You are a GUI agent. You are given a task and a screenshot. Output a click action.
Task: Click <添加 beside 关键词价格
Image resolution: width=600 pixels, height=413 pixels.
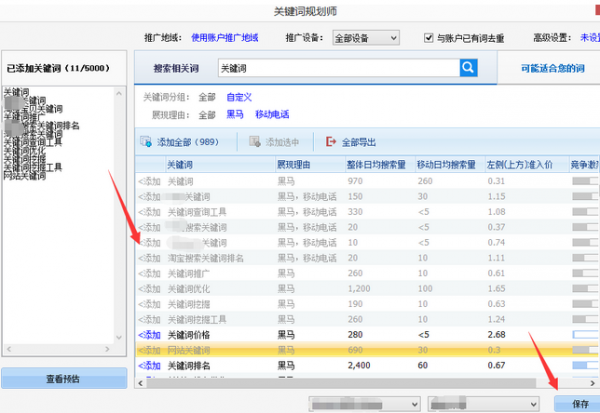tap(149, 335)
